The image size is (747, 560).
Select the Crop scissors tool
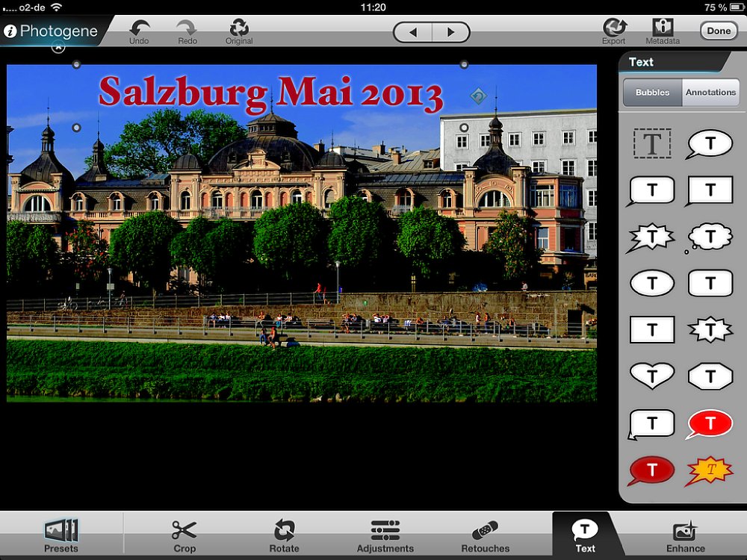pos(184,531)
